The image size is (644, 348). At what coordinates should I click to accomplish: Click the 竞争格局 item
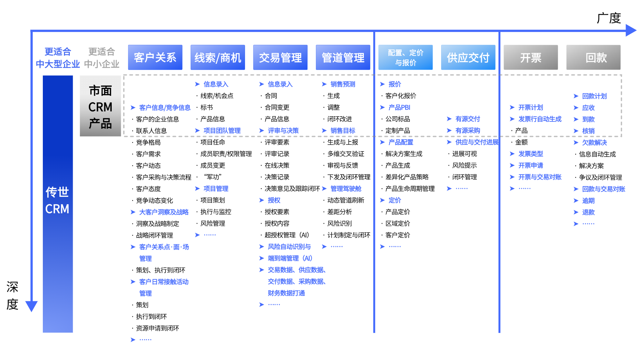[148, 142]
